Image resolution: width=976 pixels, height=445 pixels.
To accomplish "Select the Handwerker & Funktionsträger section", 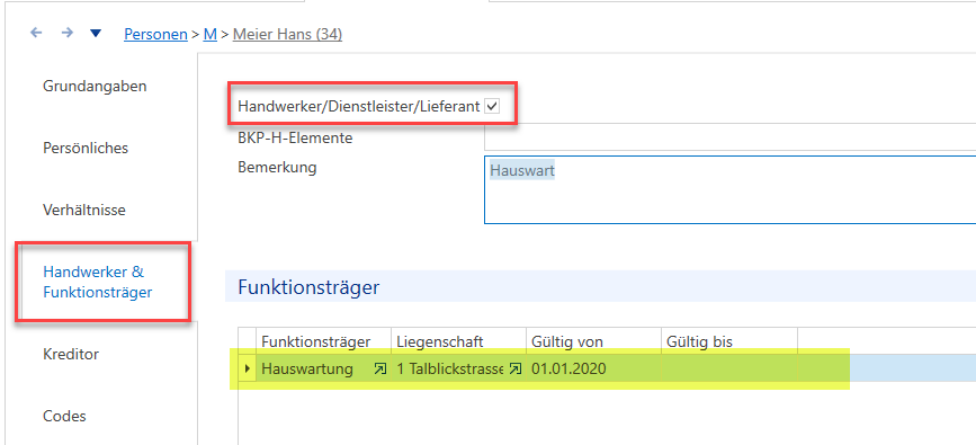I will pos(98,282).
